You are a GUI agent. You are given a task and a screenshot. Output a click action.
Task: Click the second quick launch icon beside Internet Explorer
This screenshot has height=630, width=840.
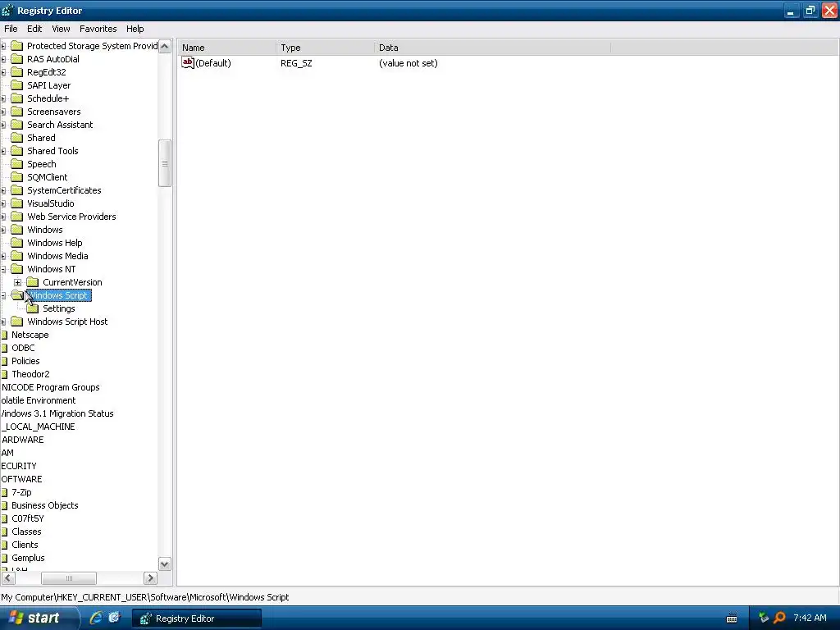[114, 618]
